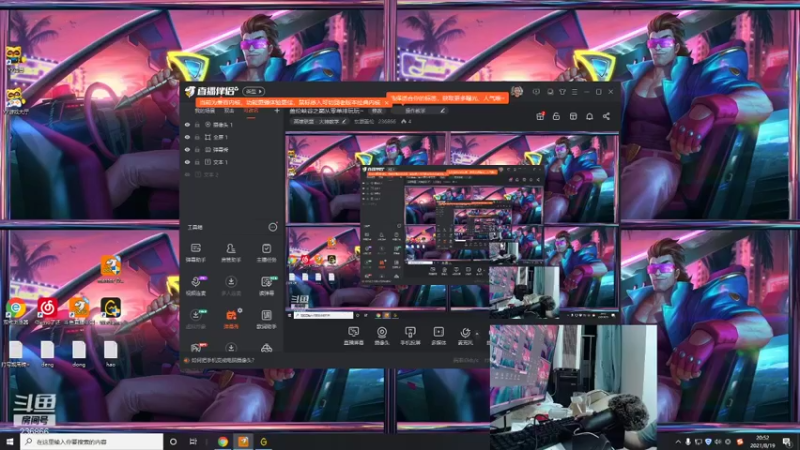Screen dimensions: 800x450
Task: Lock the 全屏 1 source layer
Action: click(197, 137)
